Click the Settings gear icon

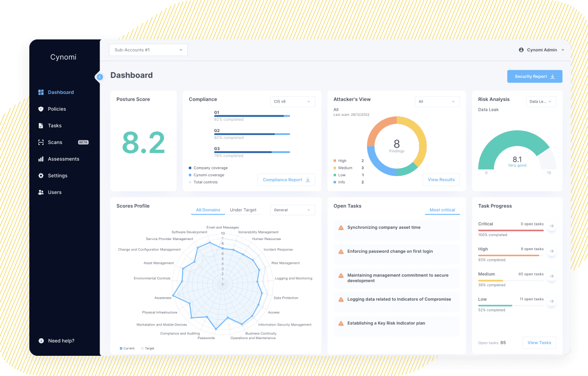pos(41,176)
